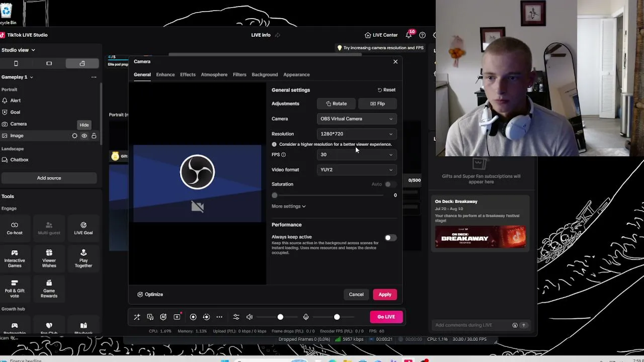
Task: Open FPS dropdown showing 30
Action: point(357,154)
